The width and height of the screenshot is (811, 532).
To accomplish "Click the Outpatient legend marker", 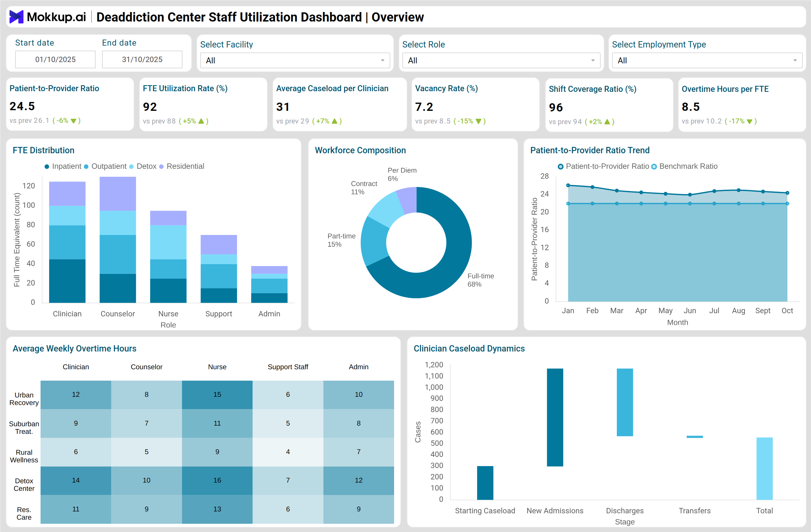I will click(86, 167).
